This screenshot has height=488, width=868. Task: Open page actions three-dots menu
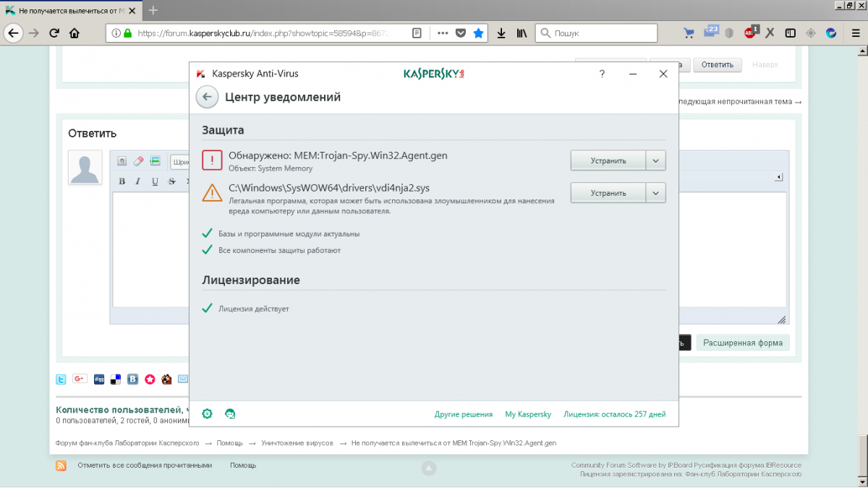click(443, 33)
